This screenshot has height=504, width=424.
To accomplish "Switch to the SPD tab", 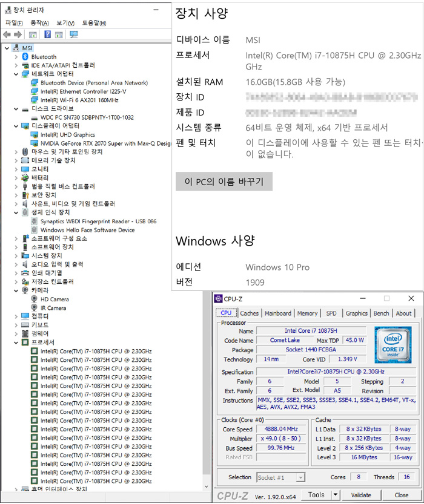I will point(331,313).
